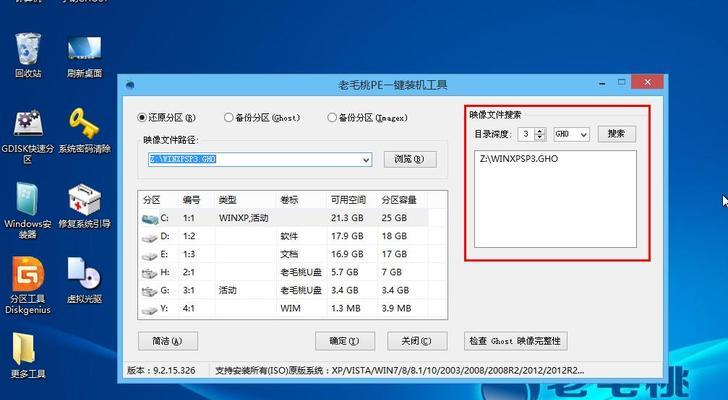Click the 分区容量 column header

click(399, 200)
